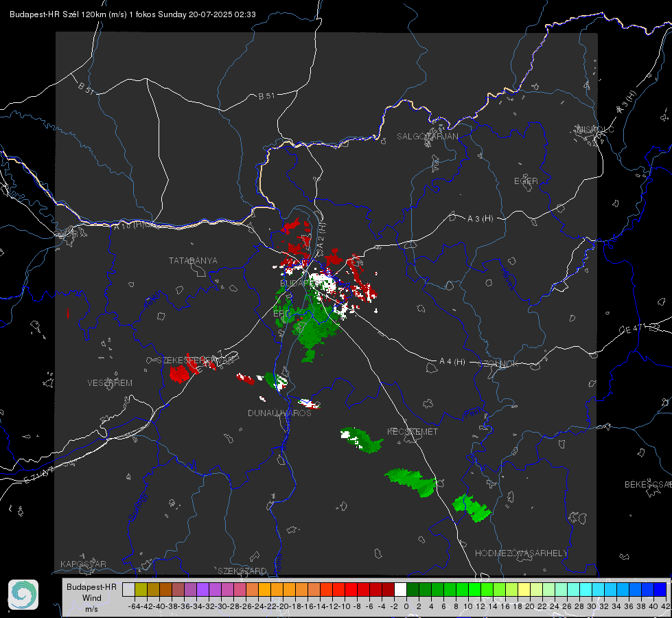
Task: Click the SALGÓTARJÁN city label
Action: coord(427,137)
